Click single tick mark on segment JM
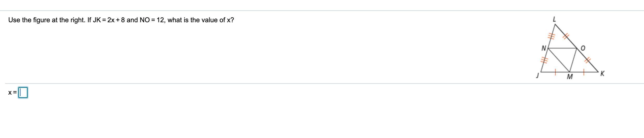The image size is (644, 138). 555,72
